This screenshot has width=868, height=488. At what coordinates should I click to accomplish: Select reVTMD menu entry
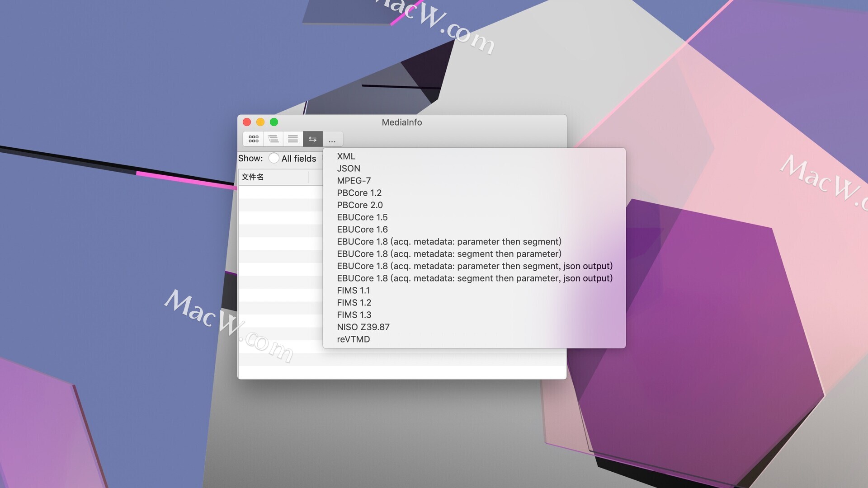pos(474,339)
